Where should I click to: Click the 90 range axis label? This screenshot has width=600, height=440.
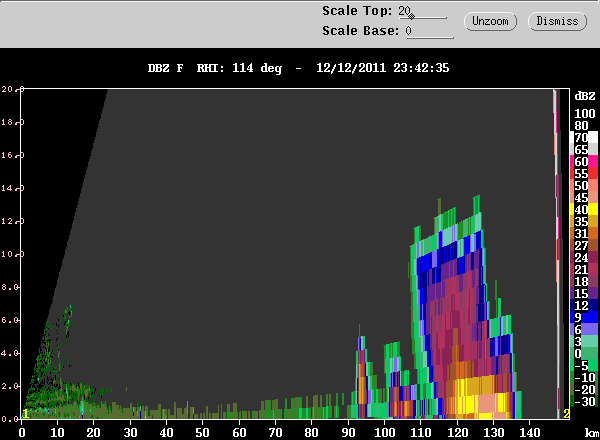[x=348, y=433]
